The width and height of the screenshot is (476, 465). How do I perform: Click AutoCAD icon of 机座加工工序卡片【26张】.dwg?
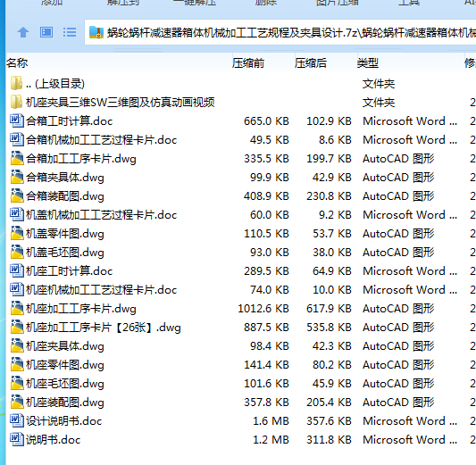(17, 328)
